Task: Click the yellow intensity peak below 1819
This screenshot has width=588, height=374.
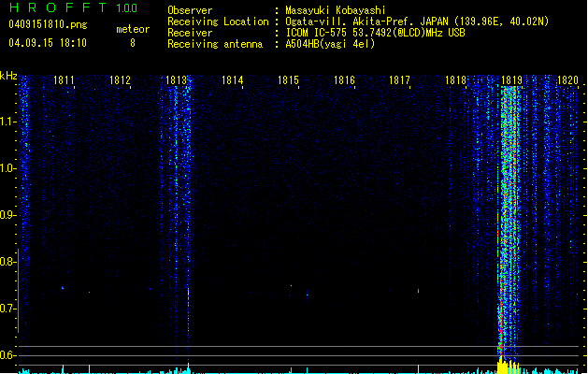Action: pyautogui.click(x=509, y=367)
